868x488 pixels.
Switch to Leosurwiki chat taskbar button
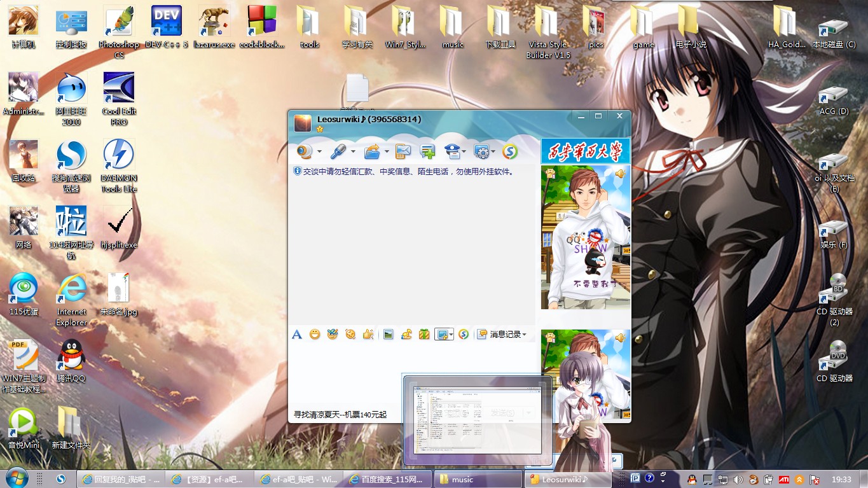(568, 479)
